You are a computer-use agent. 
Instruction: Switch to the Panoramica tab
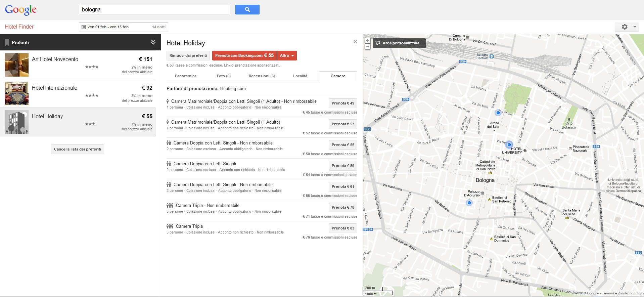(x=185, y=76)
